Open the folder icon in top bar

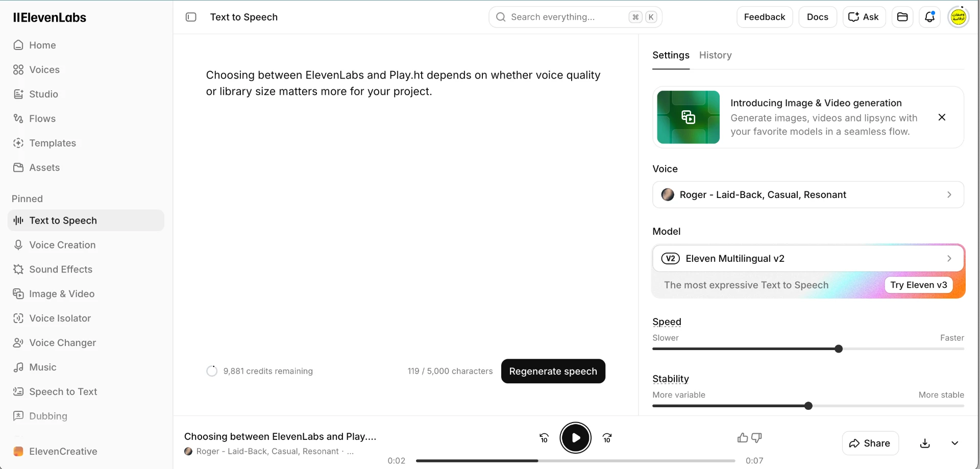coord(902,17)
